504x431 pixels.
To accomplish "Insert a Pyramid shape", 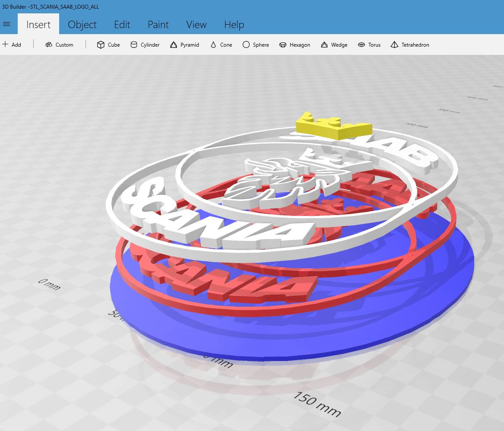I will coord(184,44).
